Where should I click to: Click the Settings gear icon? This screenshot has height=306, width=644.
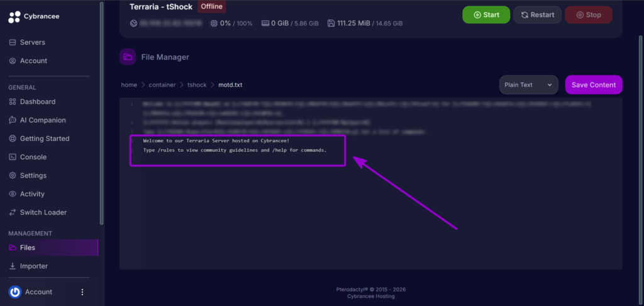coord(13,176)
